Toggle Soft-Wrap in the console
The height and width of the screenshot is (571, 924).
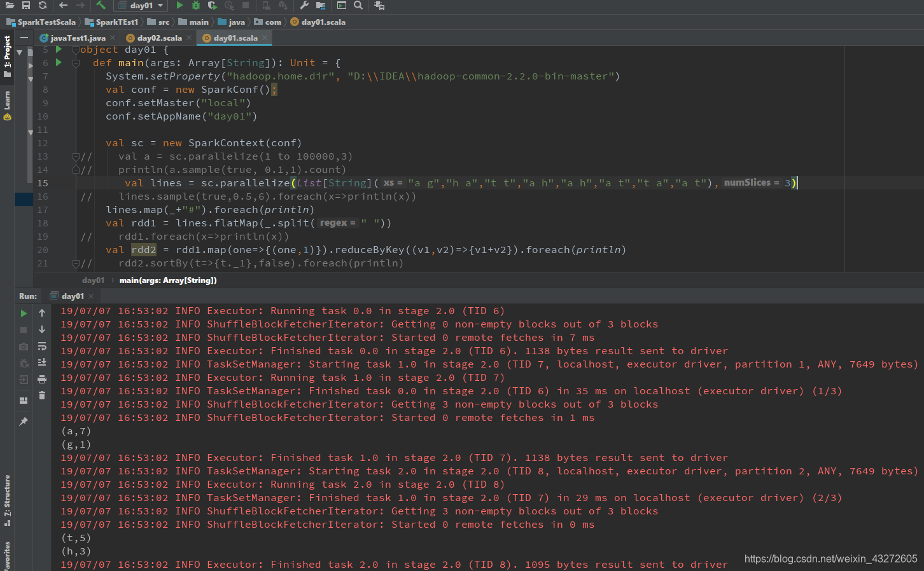tap(42, 347)
